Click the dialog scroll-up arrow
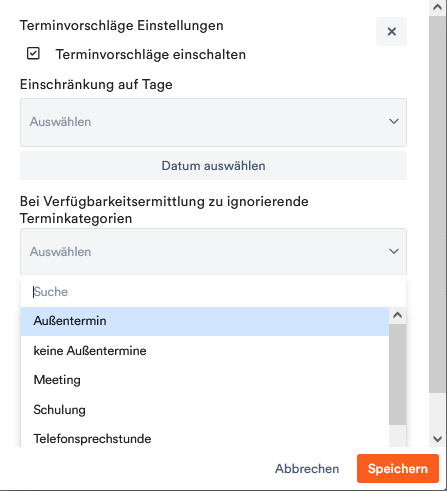This screenshot has width=447, height=491. (x=438, y=7)
